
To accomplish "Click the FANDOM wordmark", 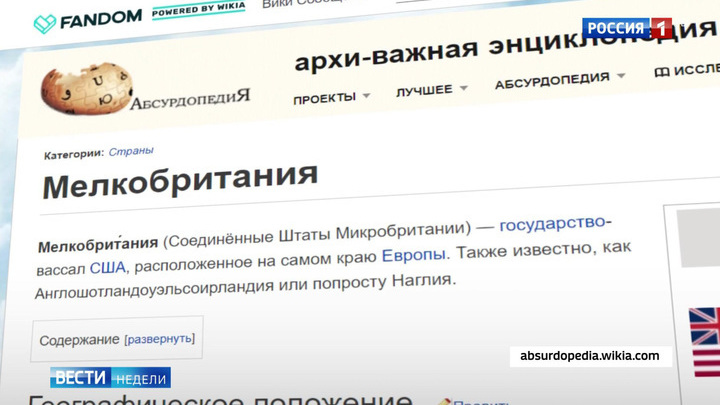I will [x=101, y=19].
